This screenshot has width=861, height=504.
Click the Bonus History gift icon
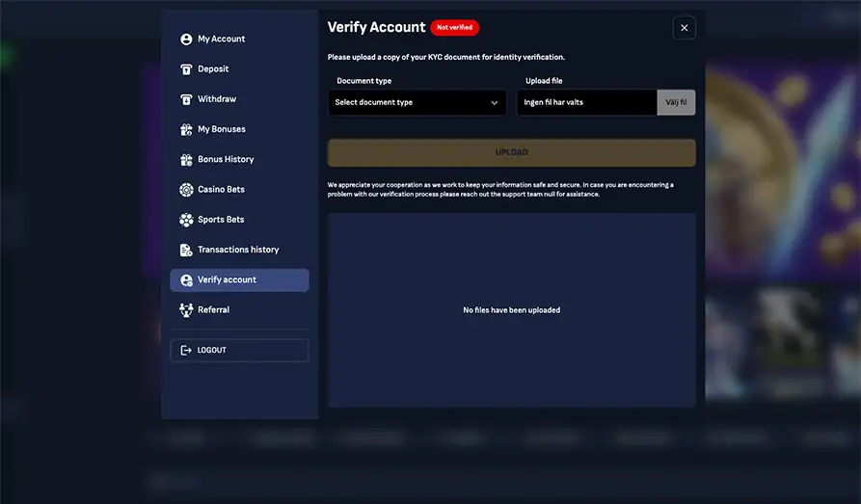(x=186, y=160)
